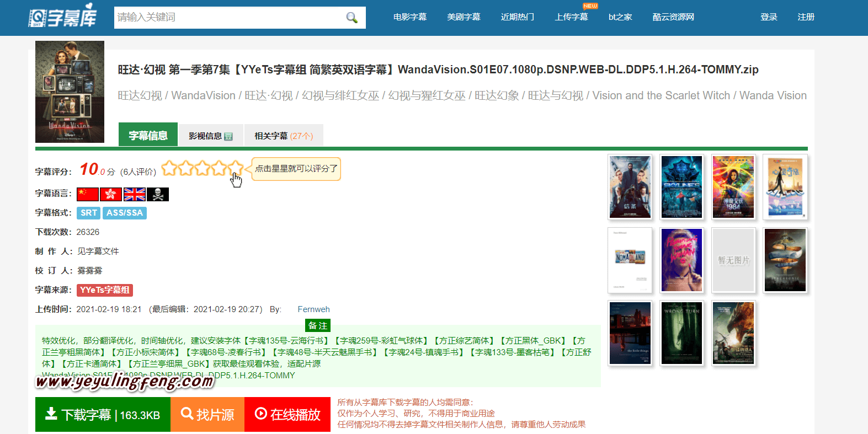
Task: Rate the subtitle one star
Action: pyautogui.click(x=169, y=168)
